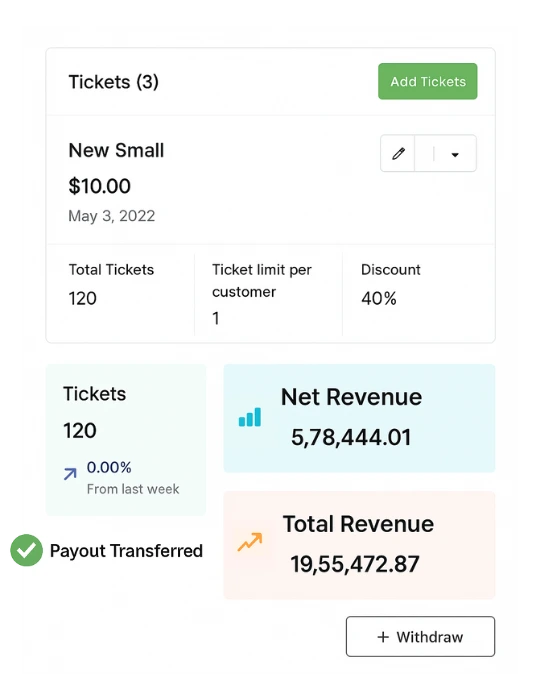Open the Net Revenue card
This screenshot has width=540, height=700.
[359, 418]
